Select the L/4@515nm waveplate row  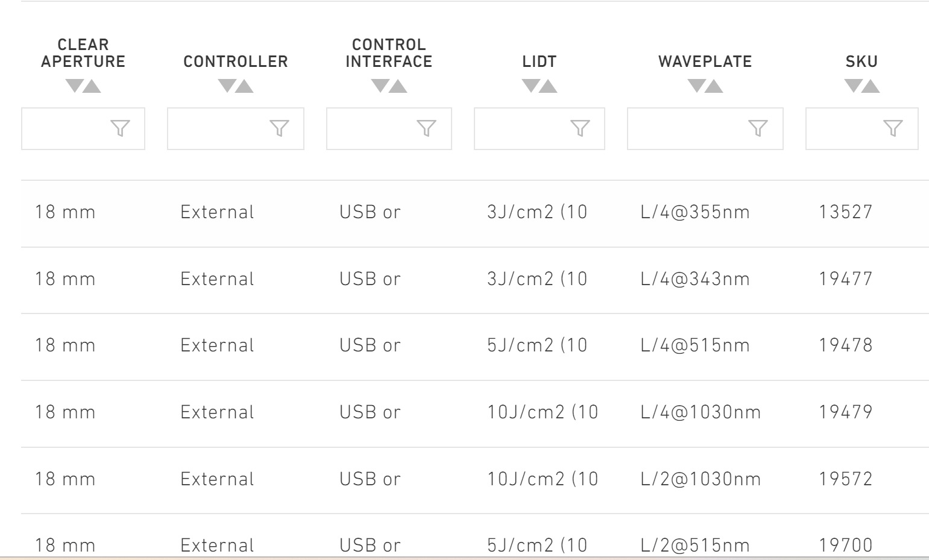(475, 347)
